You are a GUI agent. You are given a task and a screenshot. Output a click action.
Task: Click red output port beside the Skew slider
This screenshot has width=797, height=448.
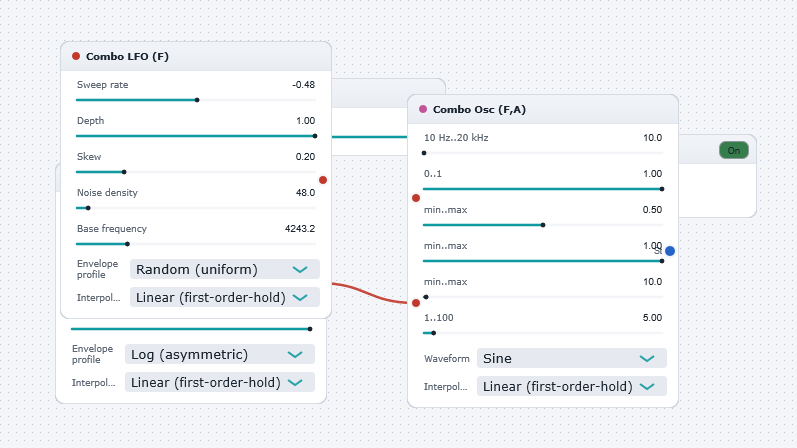click(323, 180)
